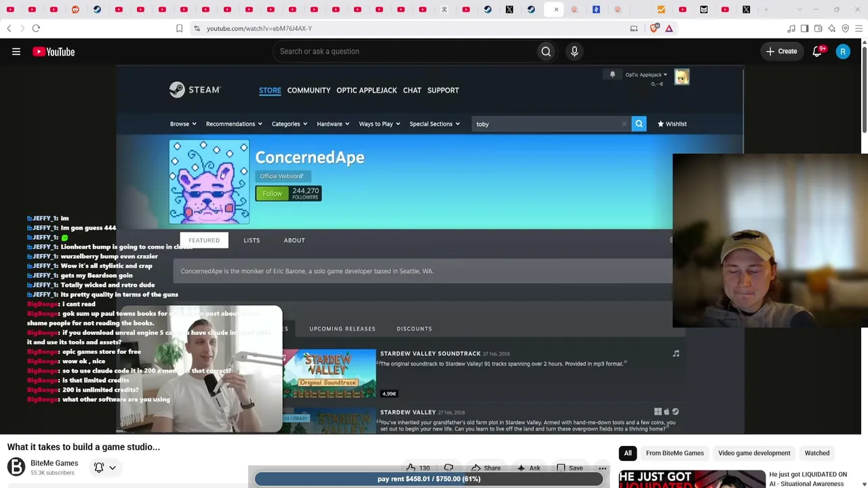Image resolution: width=868 pixels, height=488 pixels.
Task: Start voice search with the microphone
Action: 574,52
